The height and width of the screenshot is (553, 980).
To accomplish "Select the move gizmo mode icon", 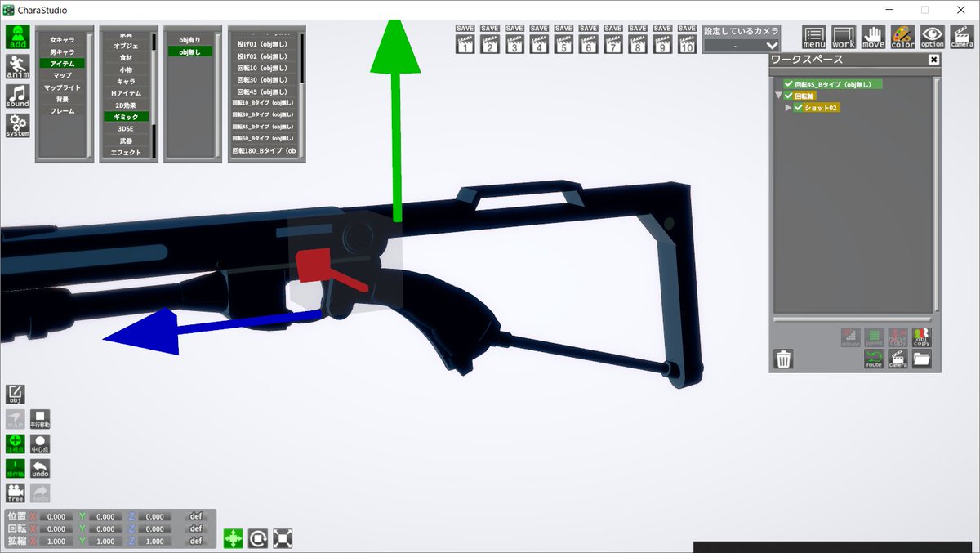I will (x=234, y=538).
